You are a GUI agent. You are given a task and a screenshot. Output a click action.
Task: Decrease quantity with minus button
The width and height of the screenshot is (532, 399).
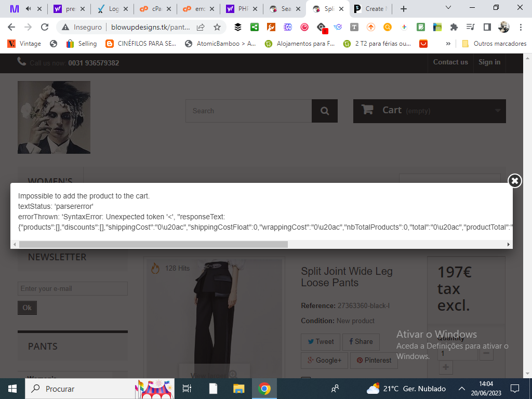[x=486, y=353]
